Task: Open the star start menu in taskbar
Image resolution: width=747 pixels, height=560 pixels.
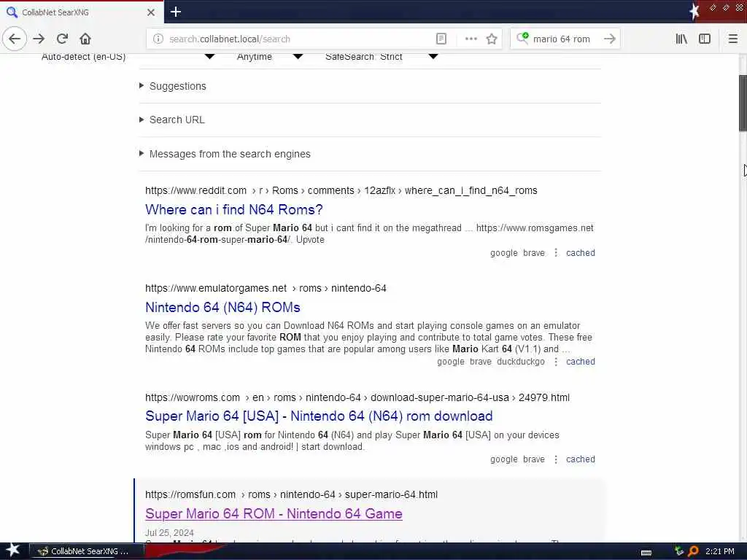Action: [x=13, y=551]
